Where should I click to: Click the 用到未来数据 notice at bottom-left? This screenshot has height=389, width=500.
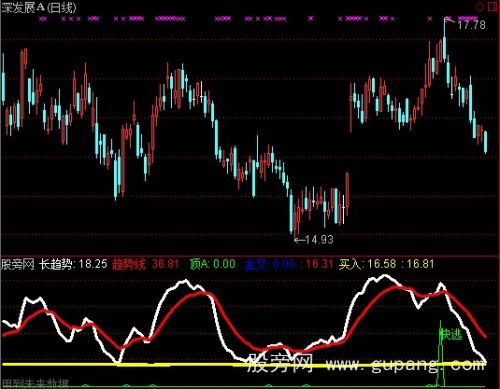click(x=35, y=384)
